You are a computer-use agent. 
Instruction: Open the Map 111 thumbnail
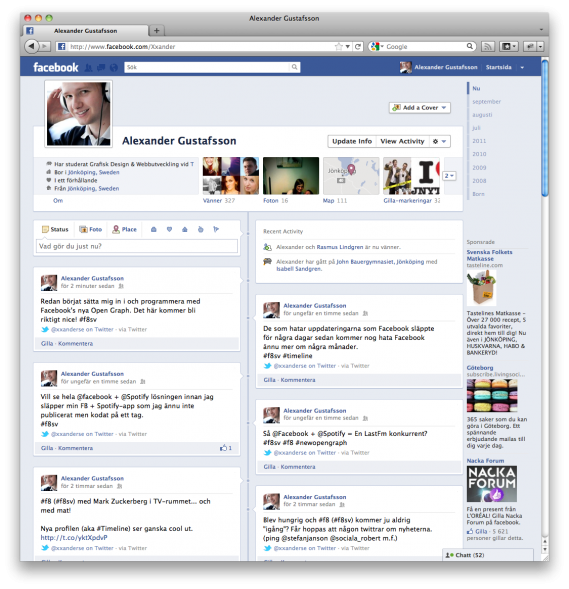tap(351, 176)
